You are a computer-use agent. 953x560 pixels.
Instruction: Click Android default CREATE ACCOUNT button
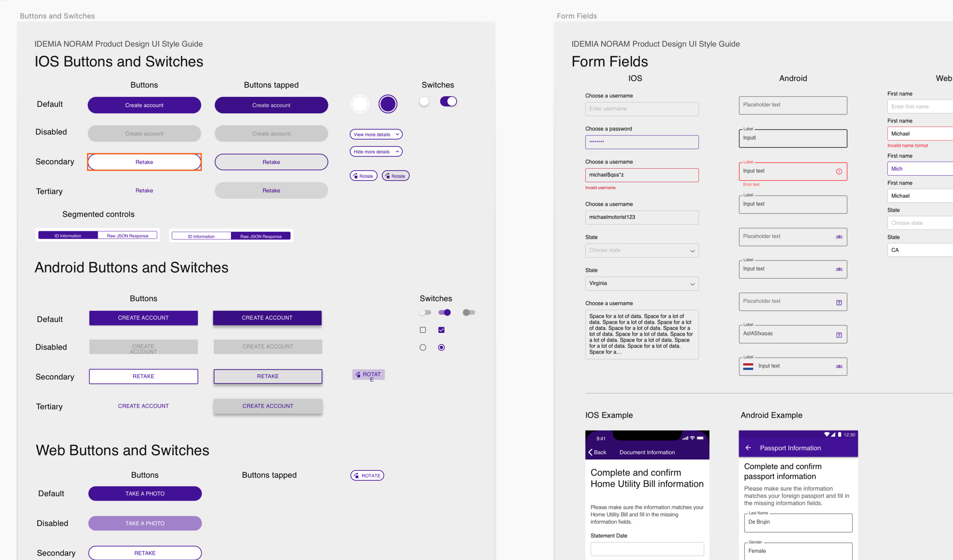[143, 318]
